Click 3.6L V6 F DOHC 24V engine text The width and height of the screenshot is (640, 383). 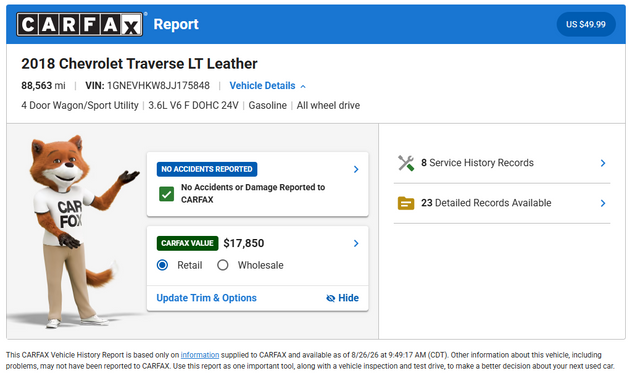(193, 105)
